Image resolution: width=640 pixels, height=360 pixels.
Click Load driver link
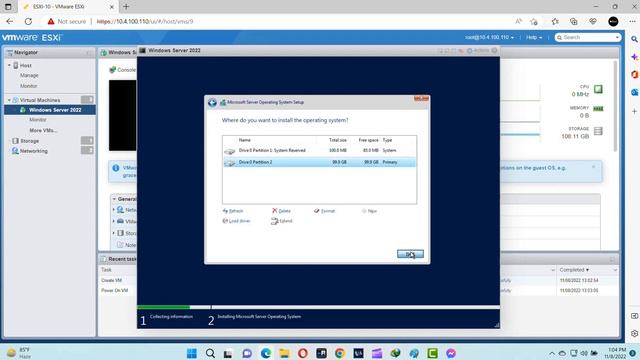236,221
